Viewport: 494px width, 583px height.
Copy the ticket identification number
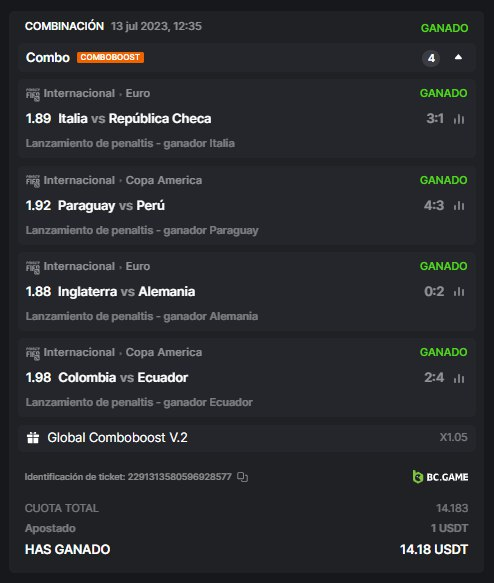pyautogui.click(x=242, y=477)
